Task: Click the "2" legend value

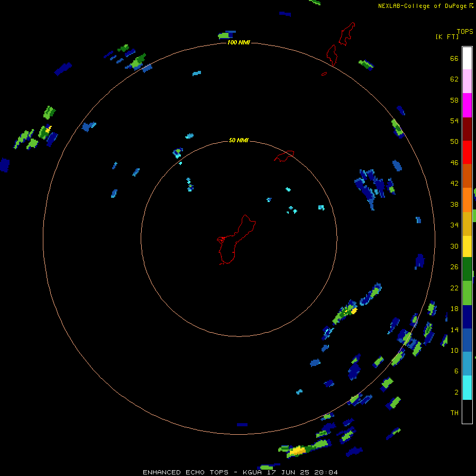Action: point(456,392)
